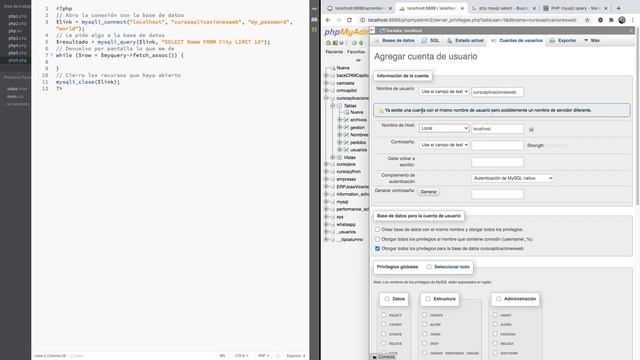Open PHP language selector in editor status bar
This screenshot has width=640, height=360.
tap(263, 356)
